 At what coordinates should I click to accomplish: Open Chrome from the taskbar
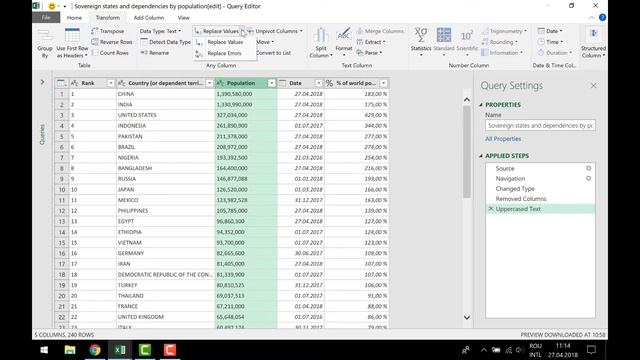(x=95, y=350)
